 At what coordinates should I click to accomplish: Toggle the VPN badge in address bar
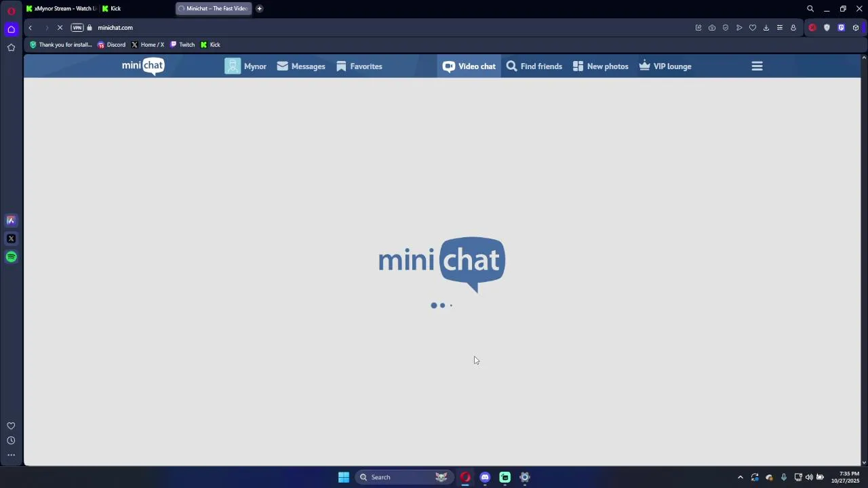point(77,28)
